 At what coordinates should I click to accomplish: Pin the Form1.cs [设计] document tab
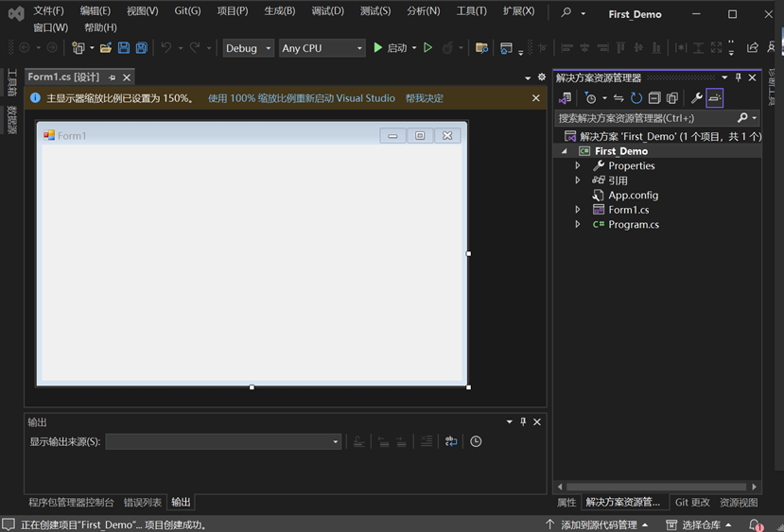112,77
